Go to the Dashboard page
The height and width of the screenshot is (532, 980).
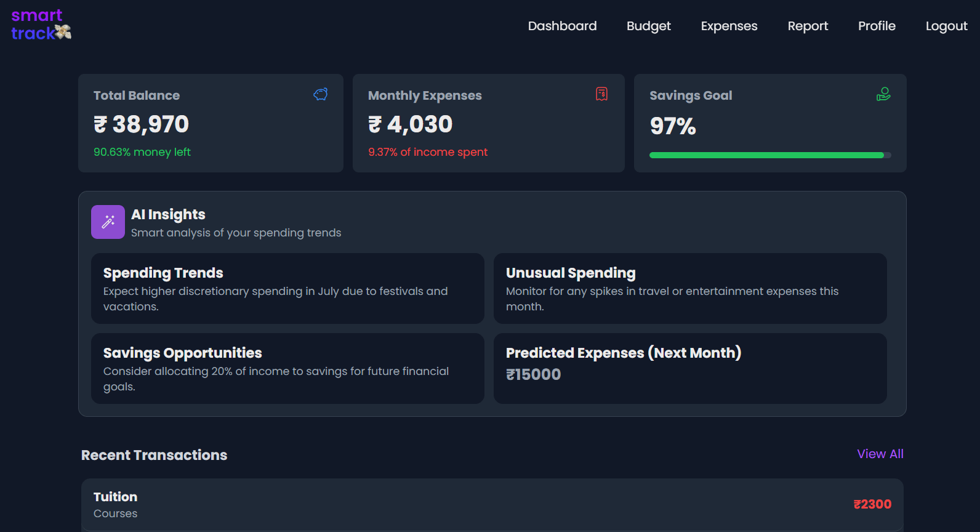pyautogui.click(x=562, y=26)
